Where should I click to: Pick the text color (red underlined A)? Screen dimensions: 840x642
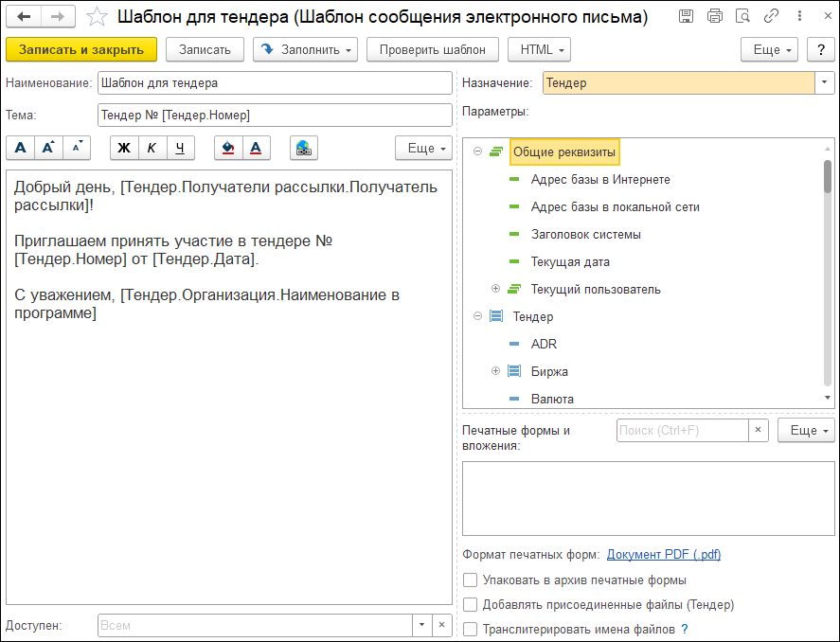coord(256,148)
